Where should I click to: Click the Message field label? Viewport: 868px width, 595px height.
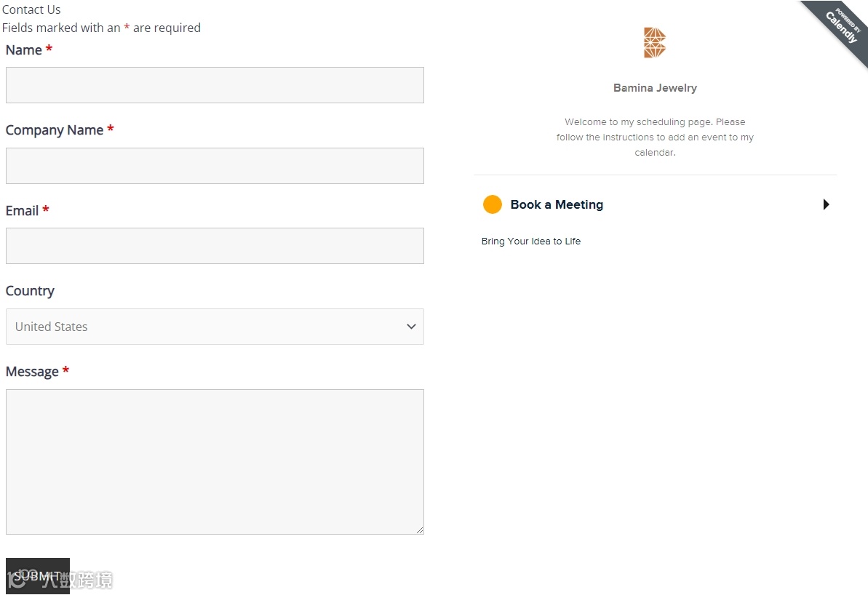(x=32, y=372)
